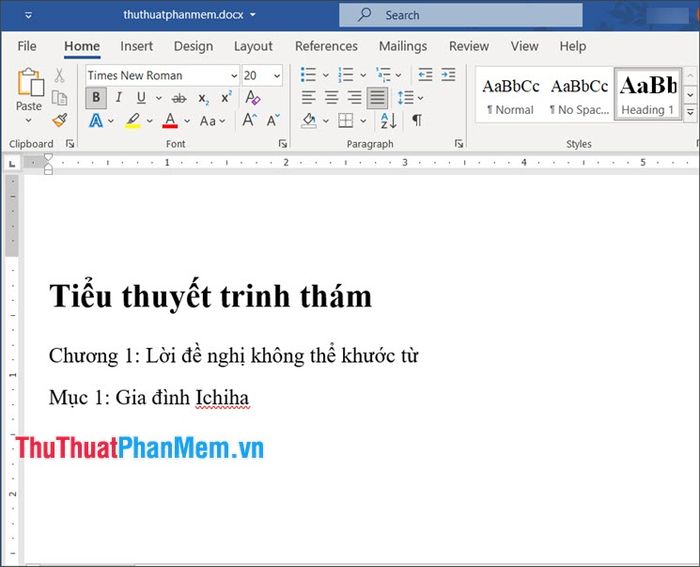
Task: Decrease the font size
Action: (273, 121)
